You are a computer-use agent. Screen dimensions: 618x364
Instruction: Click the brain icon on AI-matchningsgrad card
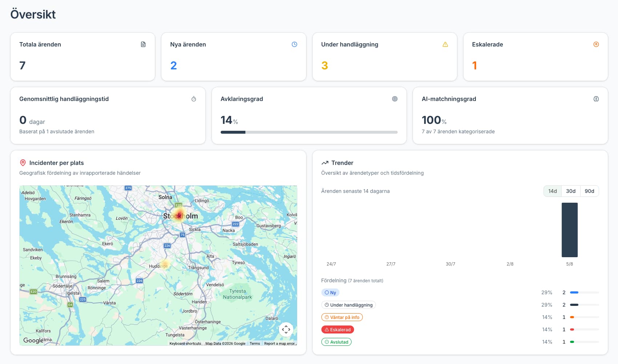[596, 99]
